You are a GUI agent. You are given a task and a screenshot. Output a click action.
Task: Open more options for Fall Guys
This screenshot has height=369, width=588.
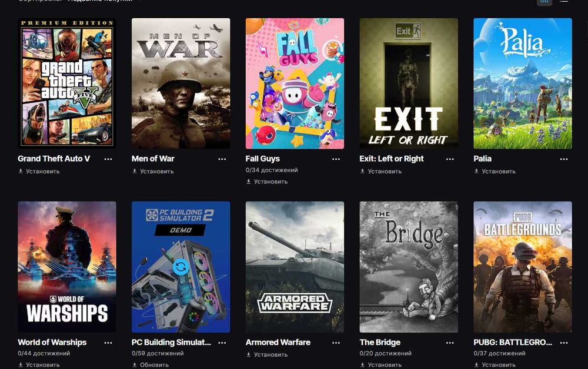click(336, 159)
